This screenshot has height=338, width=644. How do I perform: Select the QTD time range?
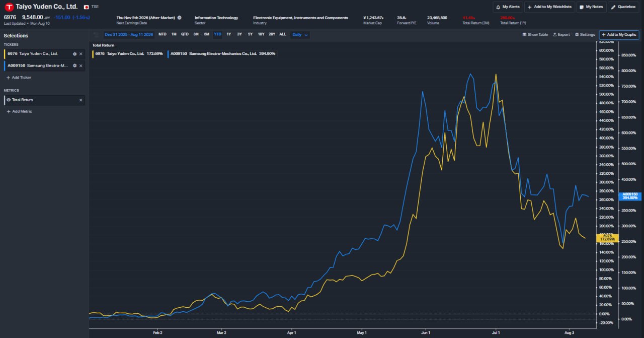click(x=185, y=34)
